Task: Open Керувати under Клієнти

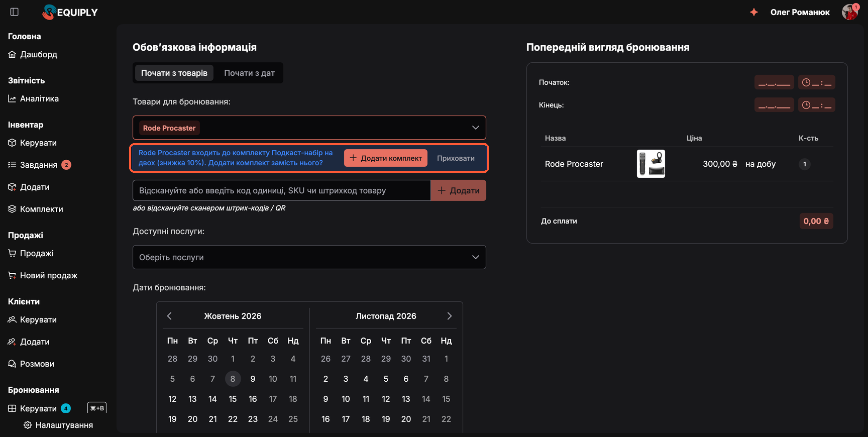Action: click(x=32, y=319)
